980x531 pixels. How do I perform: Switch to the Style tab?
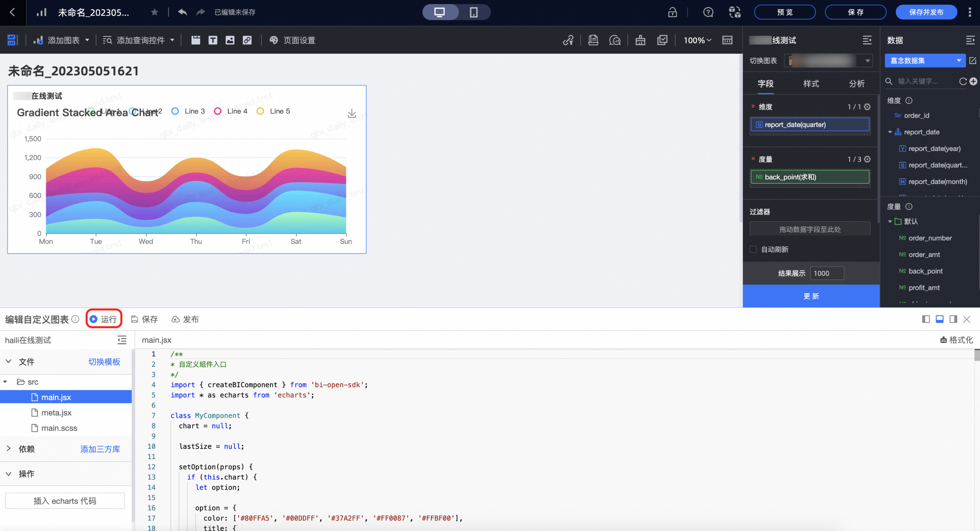(x=811, y=84)
